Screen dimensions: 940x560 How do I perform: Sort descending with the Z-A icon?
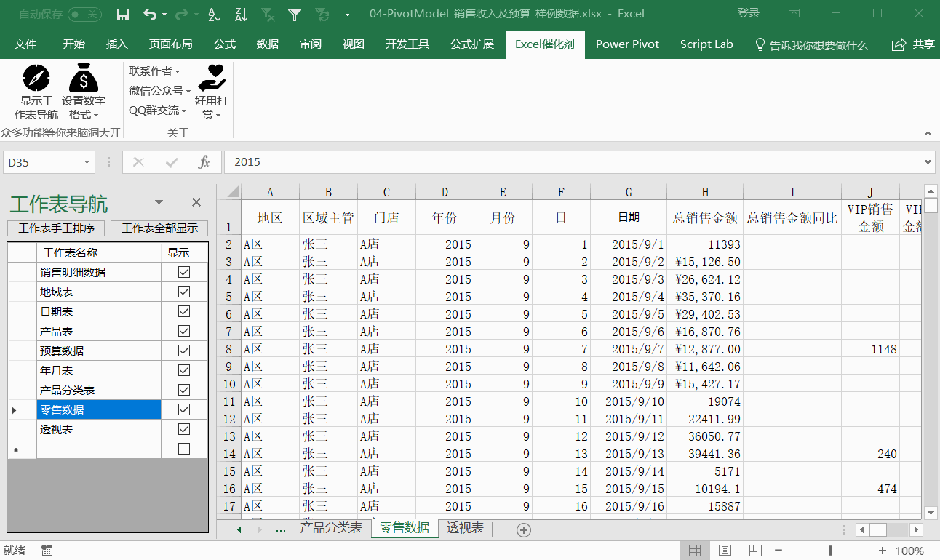[x=241, y=14]
